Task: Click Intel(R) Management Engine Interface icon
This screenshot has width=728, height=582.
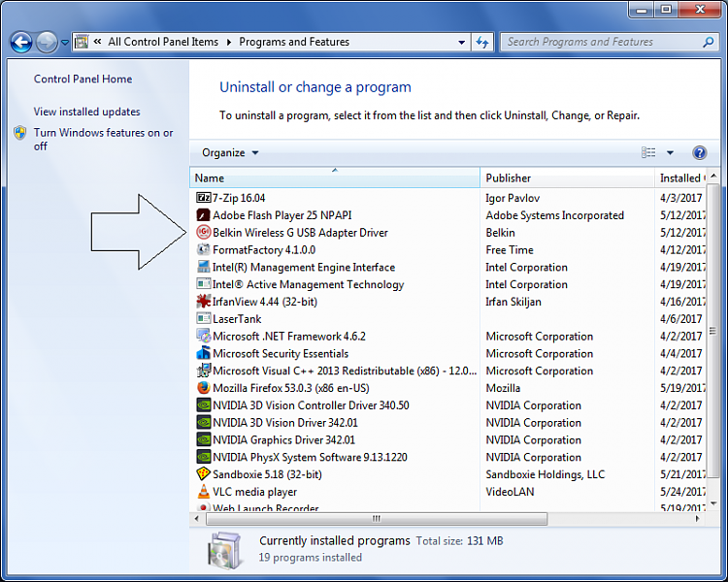Action: 204,267
